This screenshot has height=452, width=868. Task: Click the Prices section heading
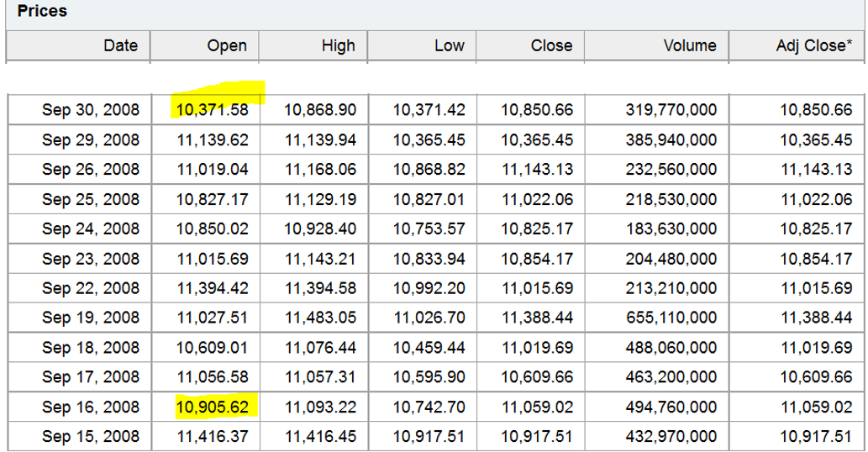point(42,13)
